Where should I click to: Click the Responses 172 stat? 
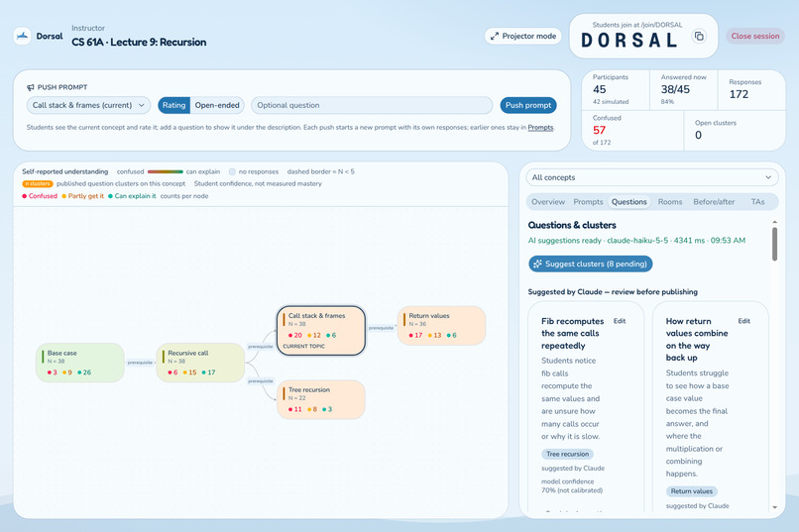click(x=751, y=90)
